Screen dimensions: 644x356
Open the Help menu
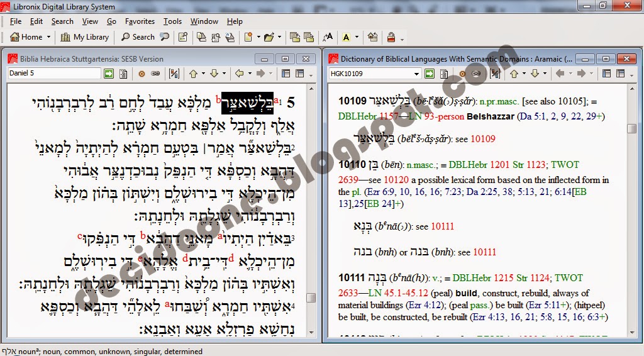click(235, 21)
